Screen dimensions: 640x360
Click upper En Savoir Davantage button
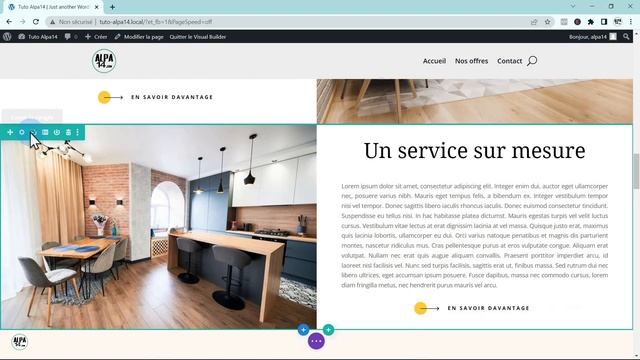point(156,97)
